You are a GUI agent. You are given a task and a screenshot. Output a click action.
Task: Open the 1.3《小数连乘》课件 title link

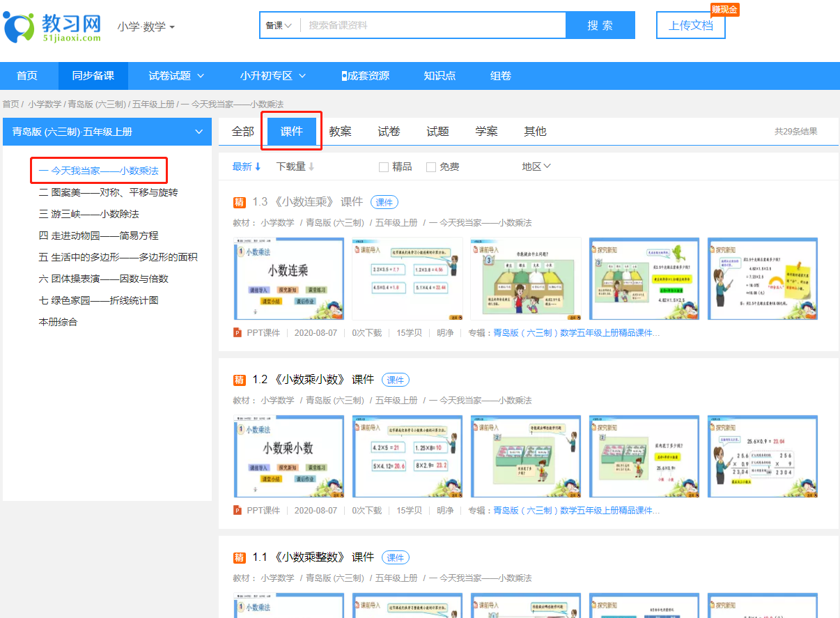tap(308, 202)
